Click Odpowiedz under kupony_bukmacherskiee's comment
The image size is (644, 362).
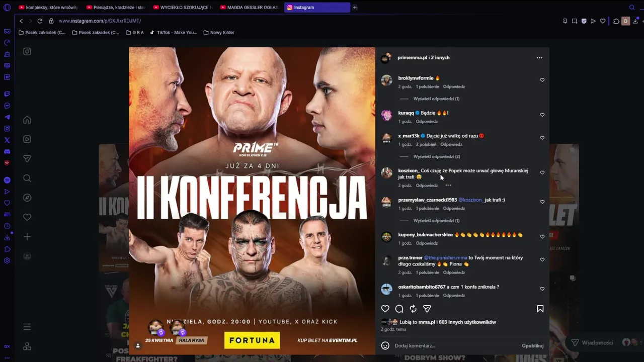tap(427, 243)
